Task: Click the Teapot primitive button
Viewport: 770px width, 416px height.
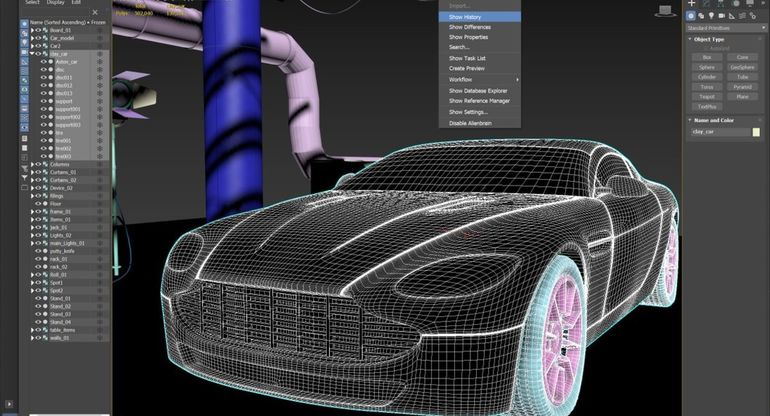Action: click(707, 96)
